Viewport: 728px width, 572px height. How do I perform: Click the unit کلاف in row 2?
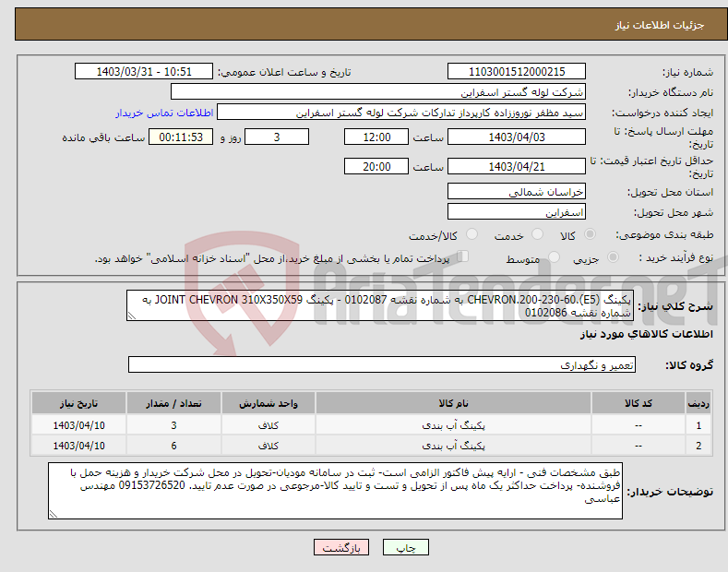coord(269,446)
